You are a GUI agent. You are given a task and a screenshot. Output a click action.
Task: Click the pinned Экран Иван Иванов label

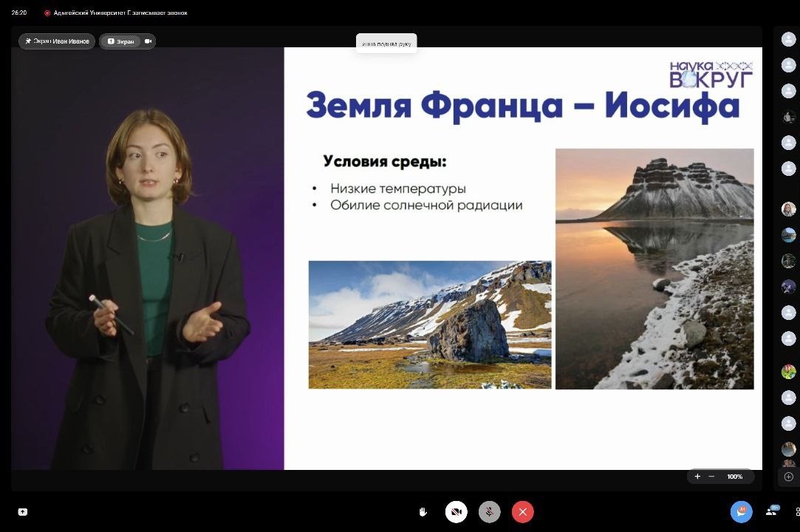tap(57, 41)
